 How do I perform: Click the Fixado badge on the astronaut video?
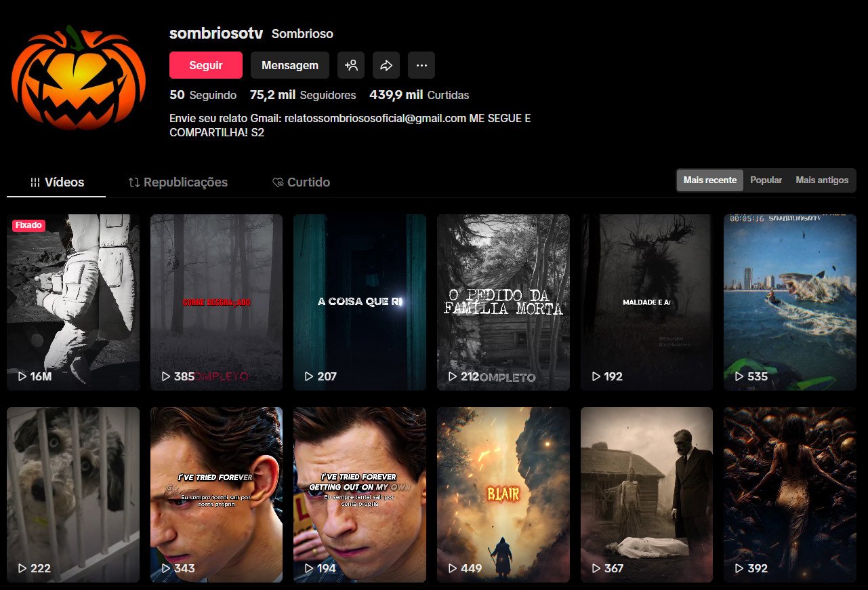(x=28, y=224)
